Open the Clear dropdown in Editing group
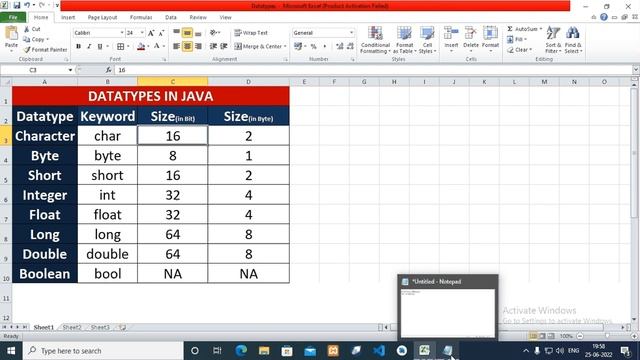Viewport: 640px width, 360px height. point(519,50)
